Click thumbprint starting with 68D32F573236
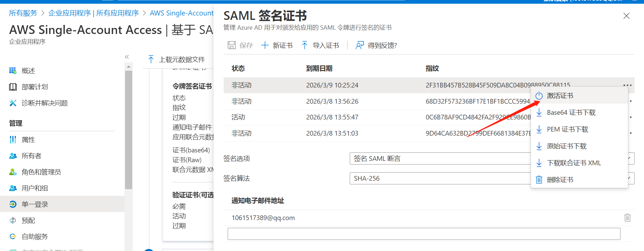 (478, 101)
